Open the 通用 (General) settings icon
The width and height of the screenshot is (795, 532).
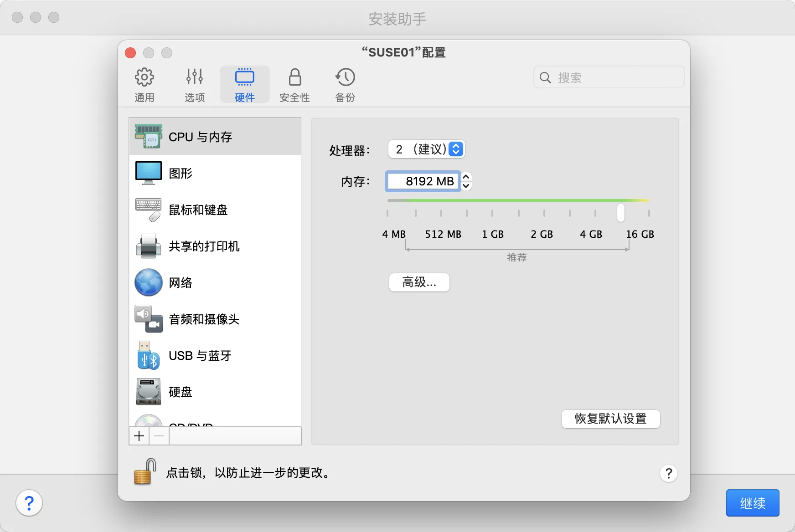145,84
